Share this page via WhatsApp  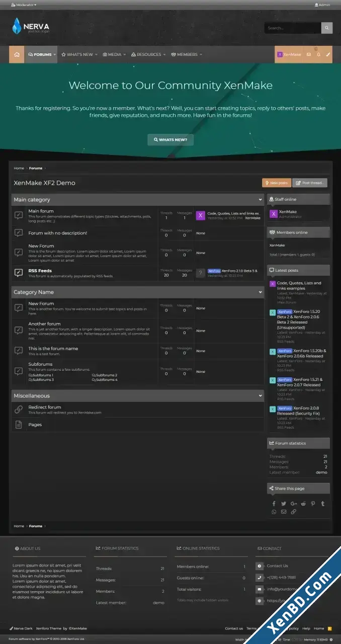coord(274,512)
